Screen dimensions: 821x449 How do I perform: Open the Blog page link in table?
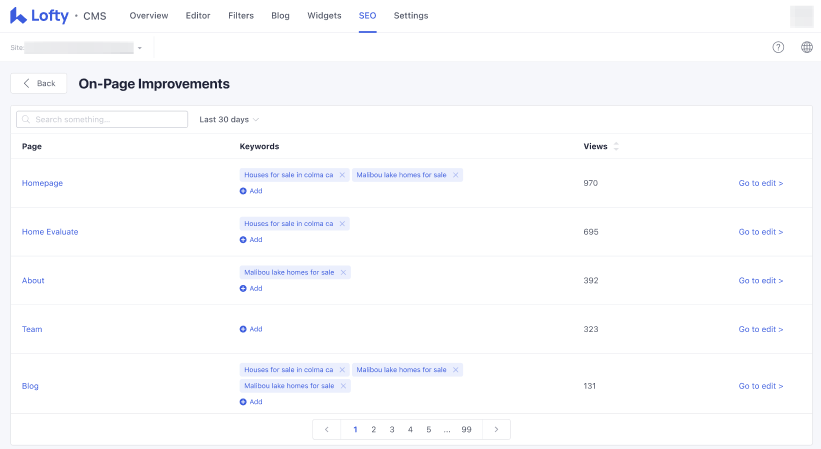click(30, 386)
